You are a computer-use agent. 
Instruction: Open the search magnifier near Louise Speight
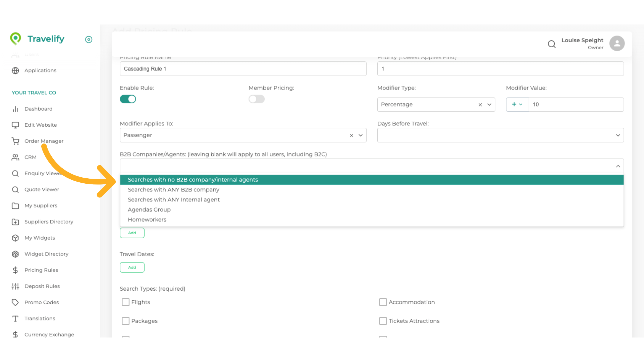click(552, 44)
